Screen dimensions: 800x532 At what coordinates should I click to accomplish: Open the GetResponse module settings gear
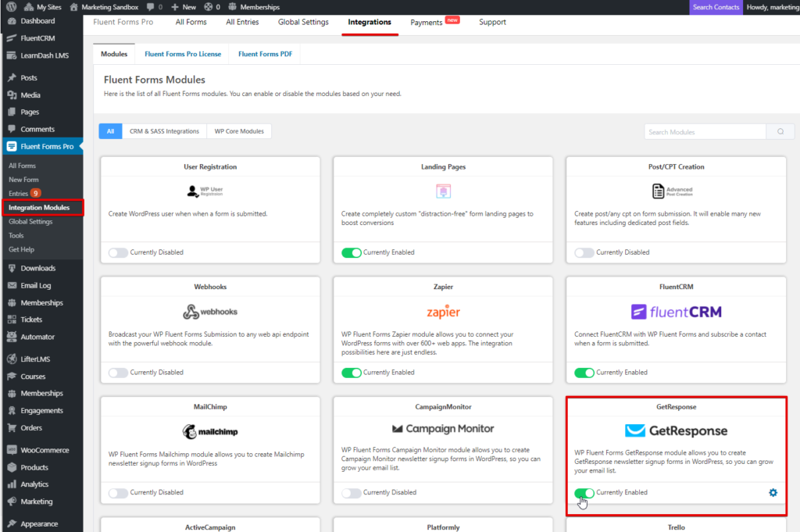(x=773, y=492)
